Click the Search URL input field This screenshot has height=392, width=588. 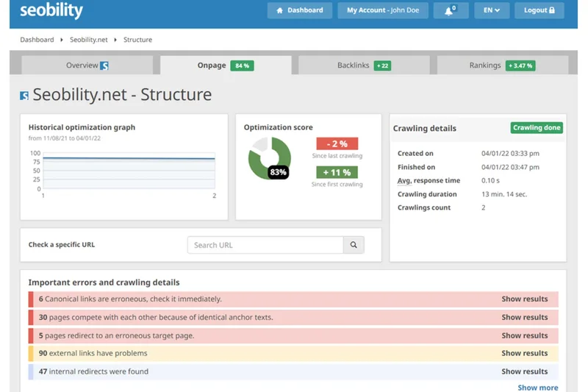(265, 245)
